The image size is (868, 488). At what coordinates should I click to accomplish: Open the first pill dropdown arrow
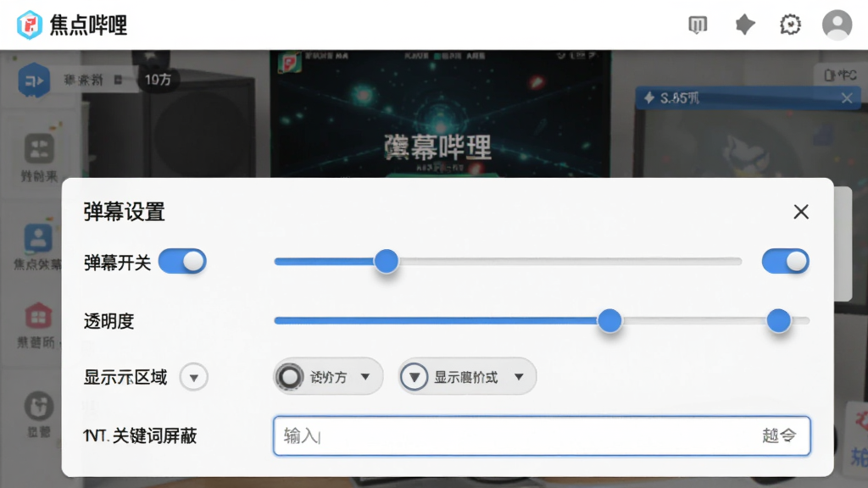pyautogui.click(x=365, y=377)
